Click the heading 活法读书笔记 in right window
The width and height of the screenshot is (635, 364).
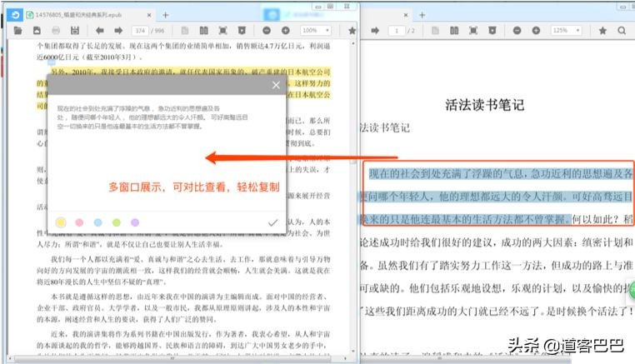(484, 105)
